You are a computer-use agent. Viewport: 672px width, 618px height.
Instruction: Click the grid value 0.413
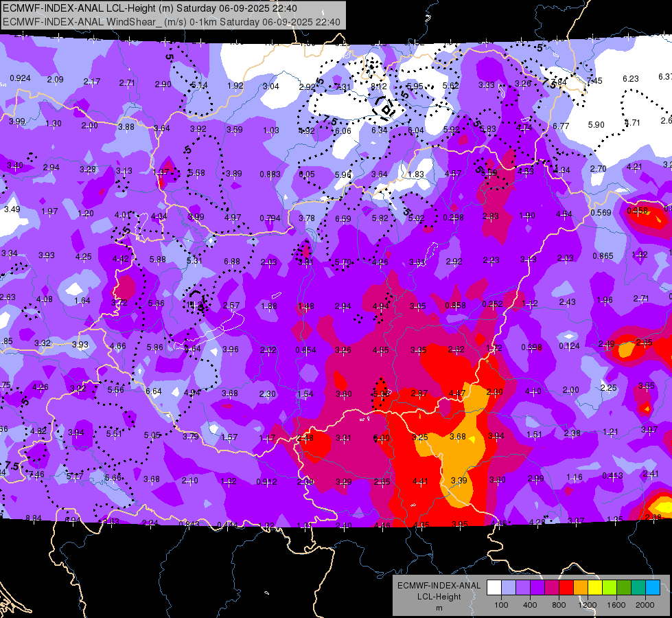(x=612, y=476)
